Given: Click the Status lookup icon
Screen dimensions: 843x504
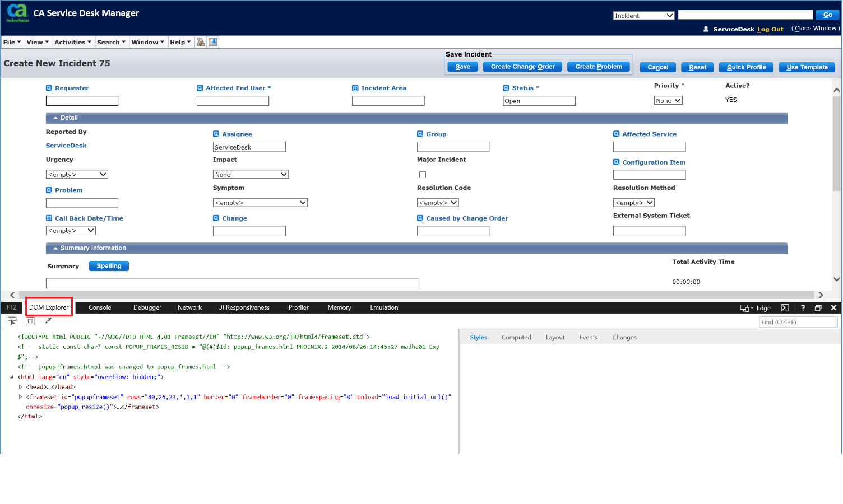Looking at the screenshot, I should tap(506, 88).
